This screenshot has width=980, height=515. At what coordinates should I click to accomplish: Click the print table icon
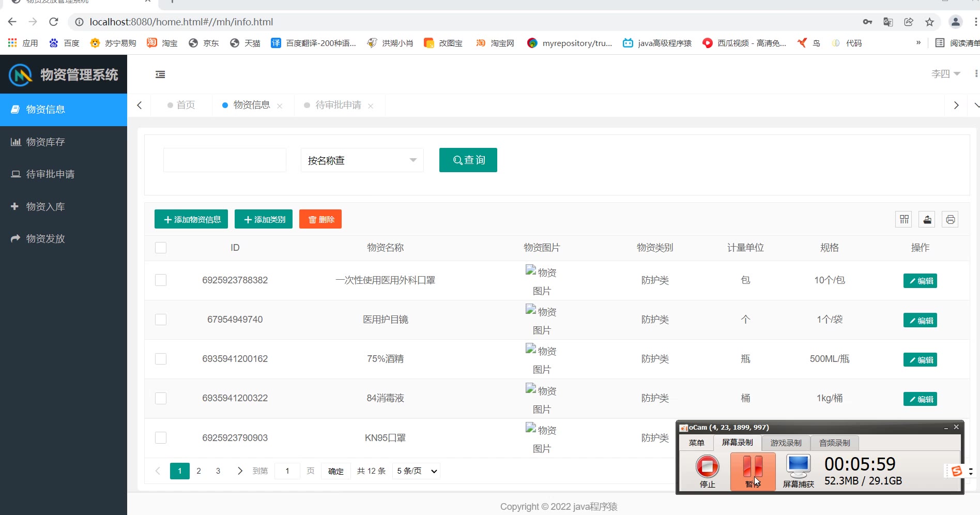tap(950, 219)
